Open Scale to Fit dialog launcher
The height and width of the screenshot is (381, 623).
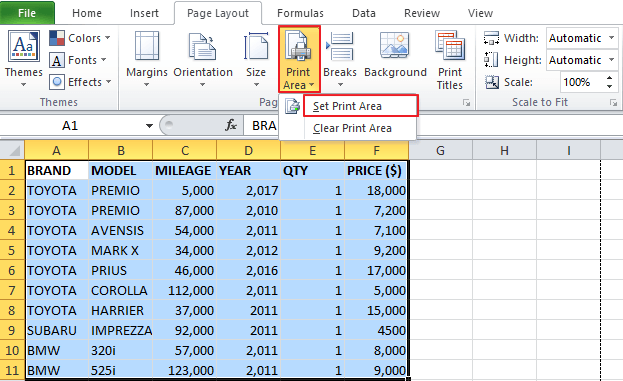click(613, 103)
